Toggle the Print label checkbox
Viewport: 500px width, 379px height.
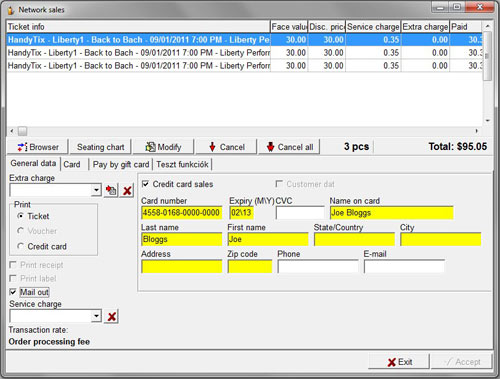[x=13, y=278]
